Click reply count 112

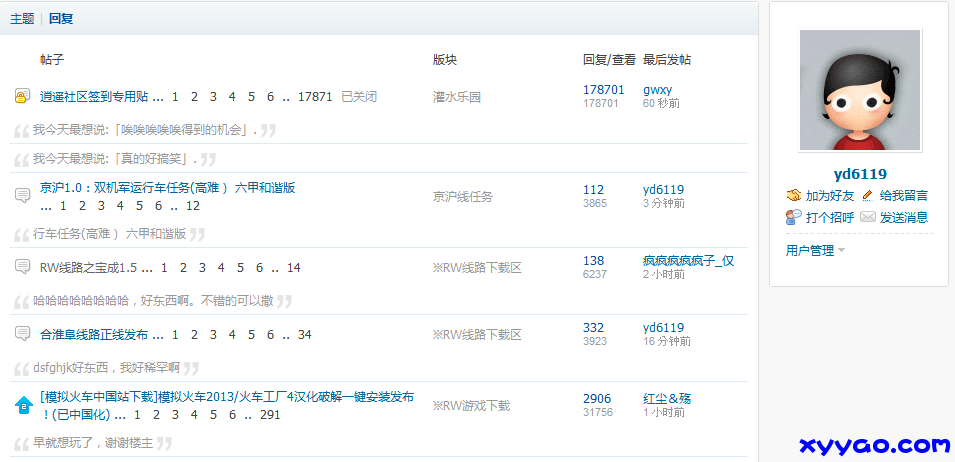point(593,190)
